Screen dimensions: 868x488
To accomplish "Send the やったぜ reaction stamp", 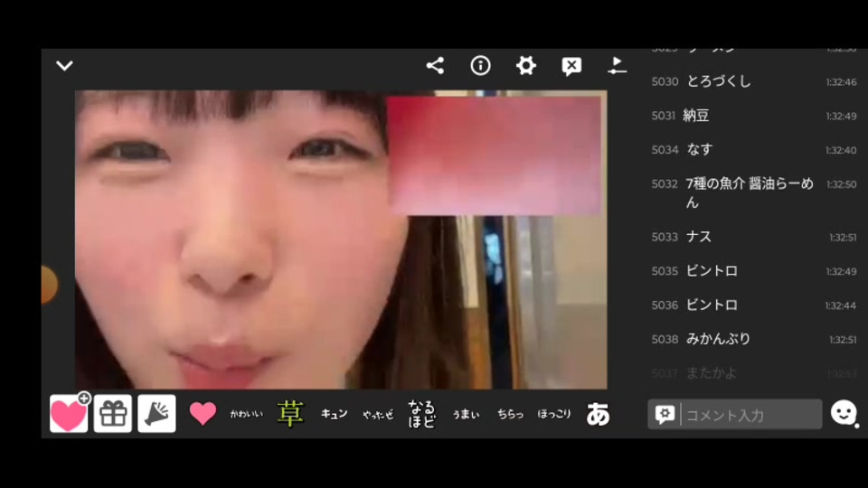I will click(378, 415).
